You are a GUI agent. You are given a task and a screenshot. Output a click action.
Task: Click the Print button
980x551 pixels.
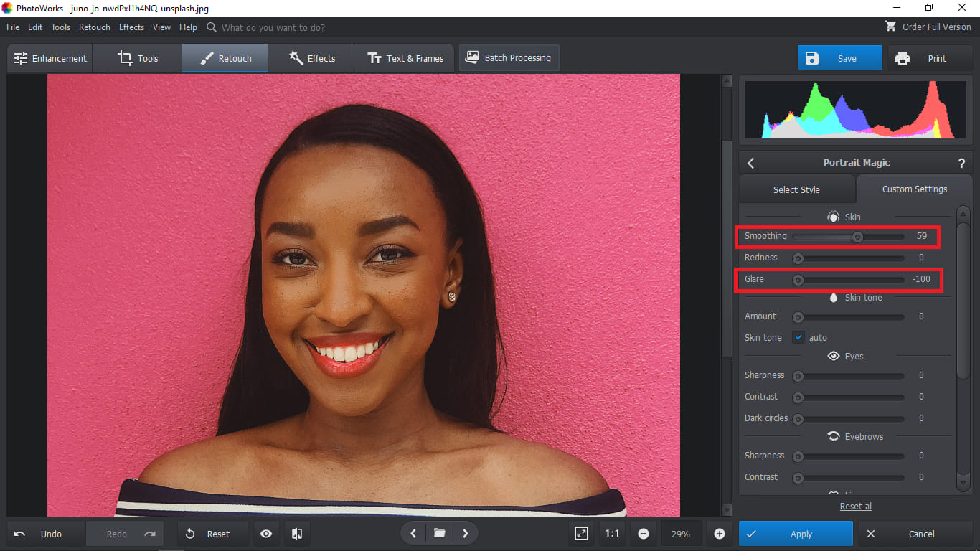tap(930, 58)
